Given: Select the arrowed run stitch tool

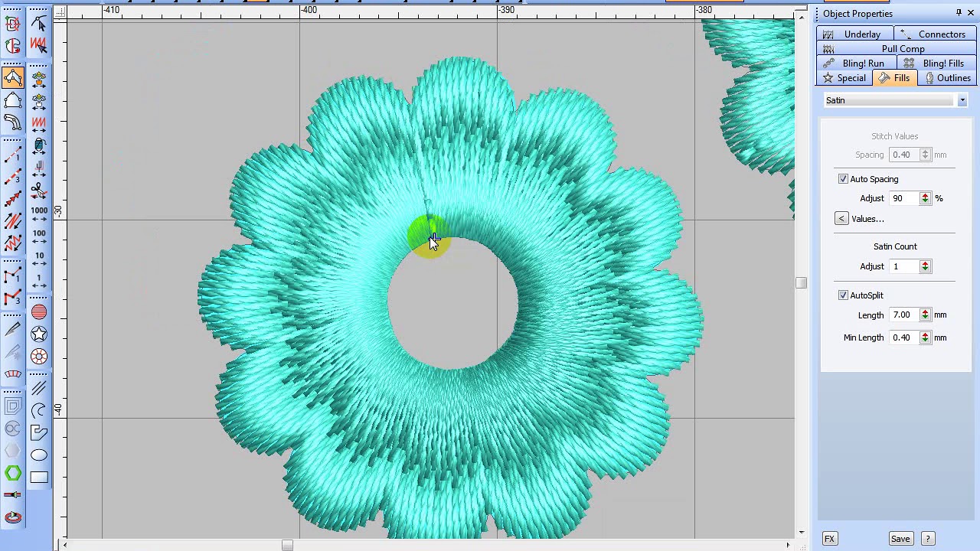Looking at the screenshot, I should coord(13,201).
